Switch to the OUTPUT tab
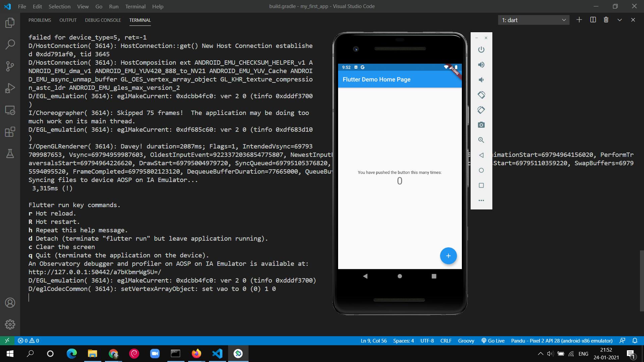Screen dimensions: 644x362 coord(68,20)
